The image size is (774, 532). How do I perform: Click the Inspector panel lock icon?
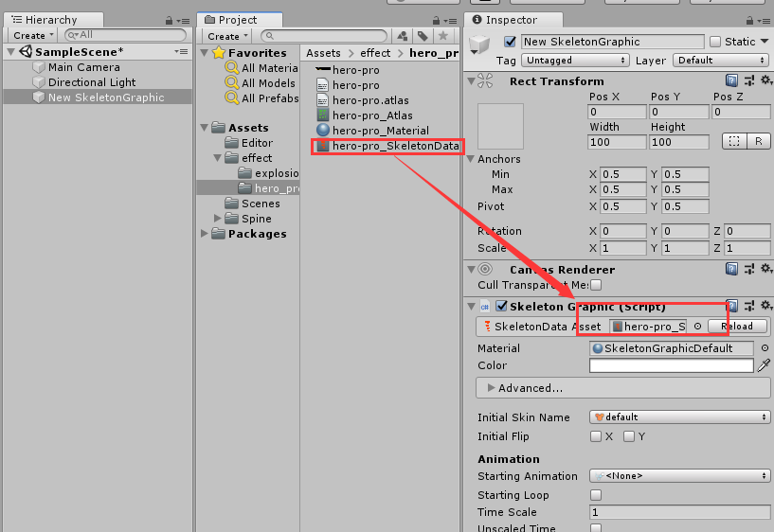(749, 21)
